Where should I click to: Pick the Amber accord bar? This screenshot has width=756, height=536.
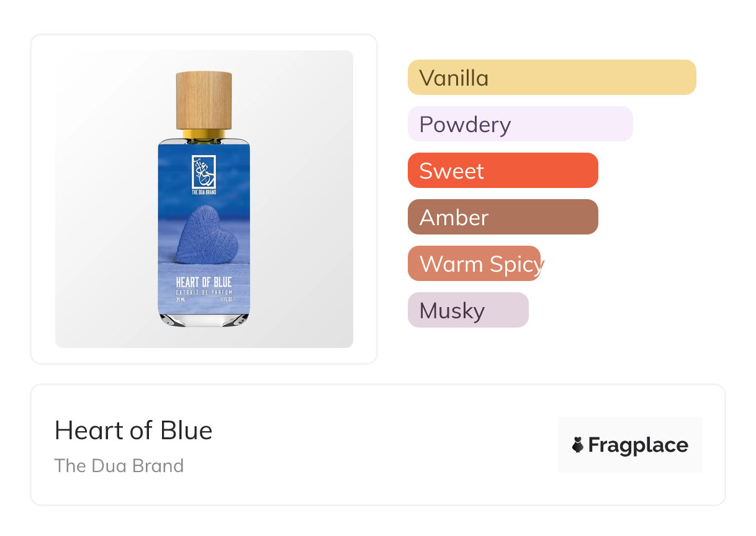(502, 217)
